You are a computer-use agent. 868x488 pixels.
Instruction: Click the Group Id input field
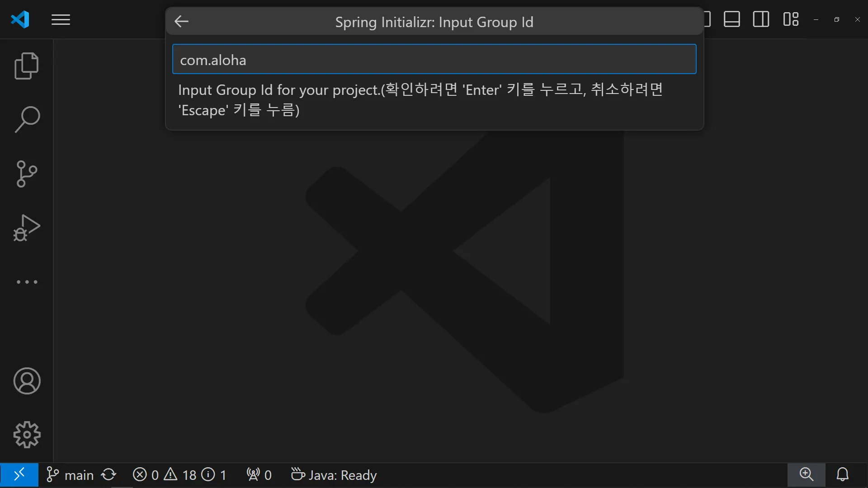[x=434, y=59]
